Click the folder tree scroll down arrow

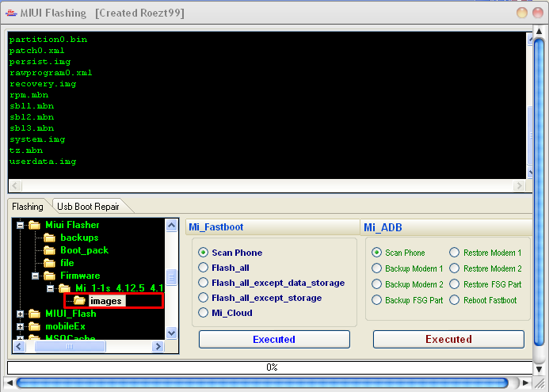click(x=171, y=333)
